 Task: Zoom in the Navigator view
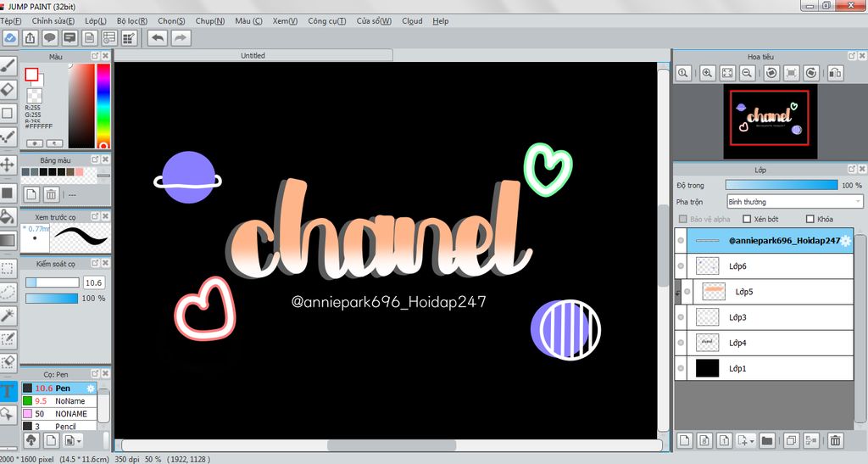(707, 73)
